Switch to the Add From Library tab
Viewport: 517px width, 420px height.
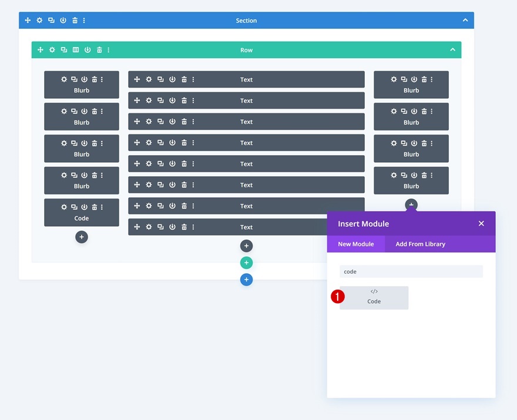click(421, 244)
